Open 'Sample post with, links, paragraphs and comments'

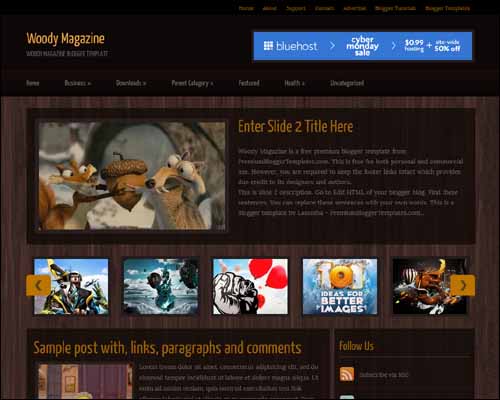[x=167, y=348]
